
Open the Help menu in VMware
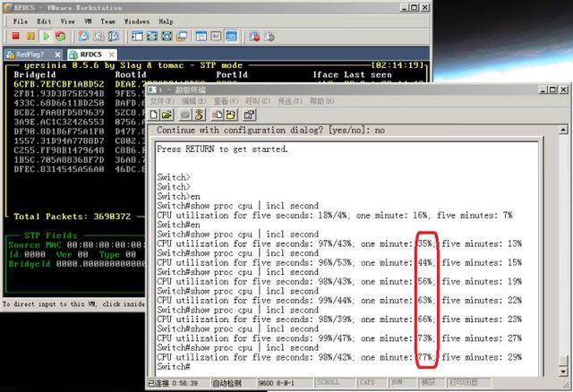[x=166, y=21]
